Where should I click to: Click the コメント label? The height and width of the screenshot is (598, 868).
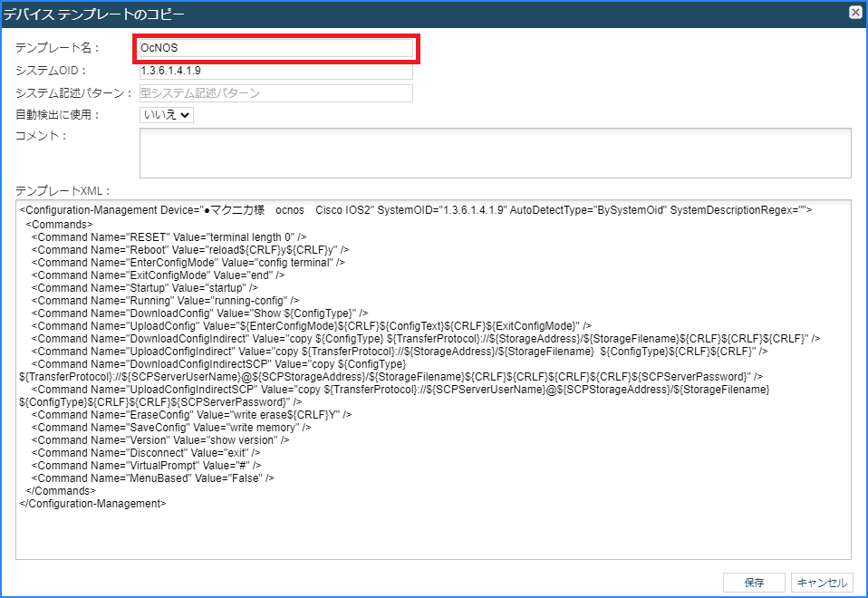pyautogui.click(x=41, y=136)
